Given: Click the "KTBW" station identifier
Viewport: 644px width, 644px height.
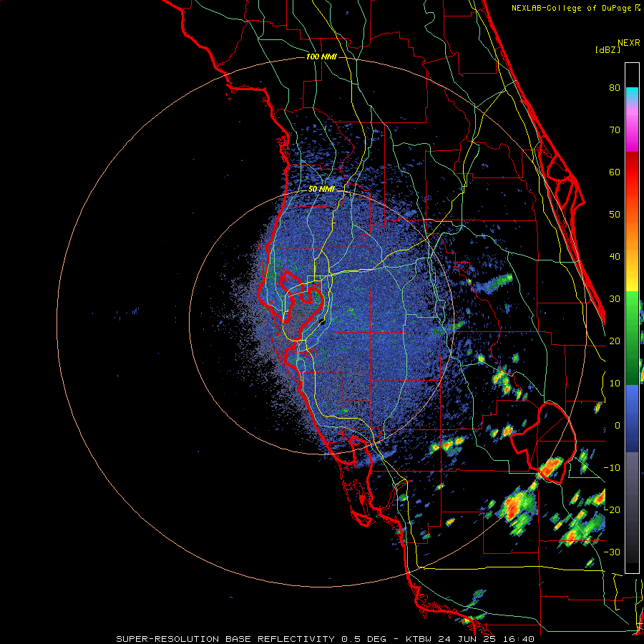Looking at the screenshot, I should (x=419, y=639).
